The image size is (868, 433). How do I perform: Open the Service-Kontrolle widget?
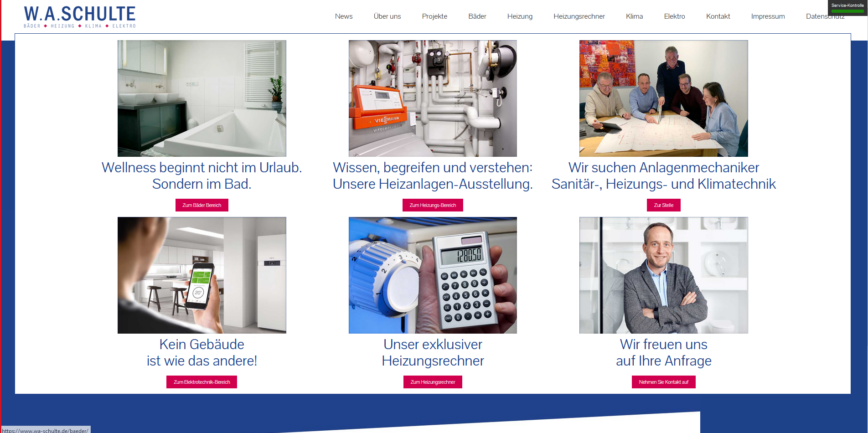pos(847,8)
